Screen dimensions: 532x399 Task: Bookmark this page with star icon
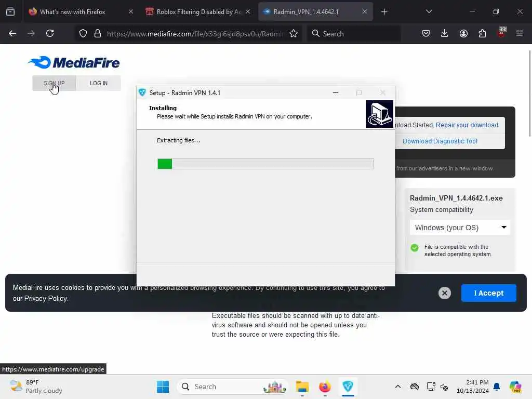(294, 33)
